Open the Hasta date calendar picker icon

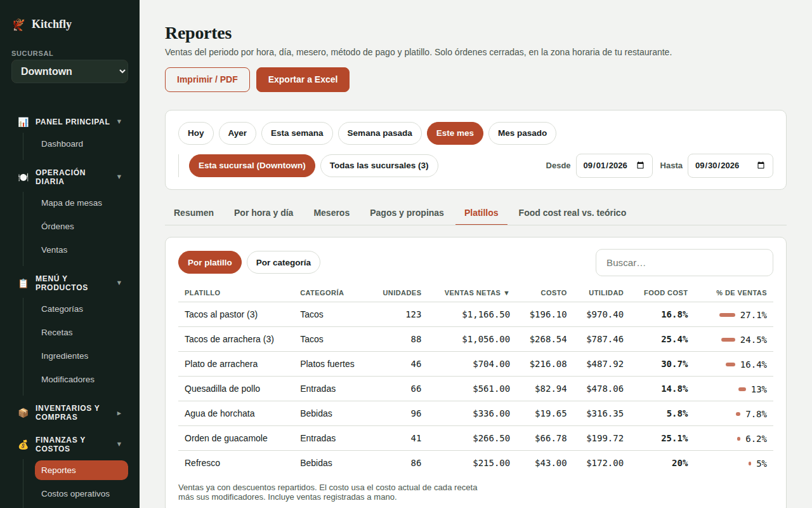coord(761,166)
